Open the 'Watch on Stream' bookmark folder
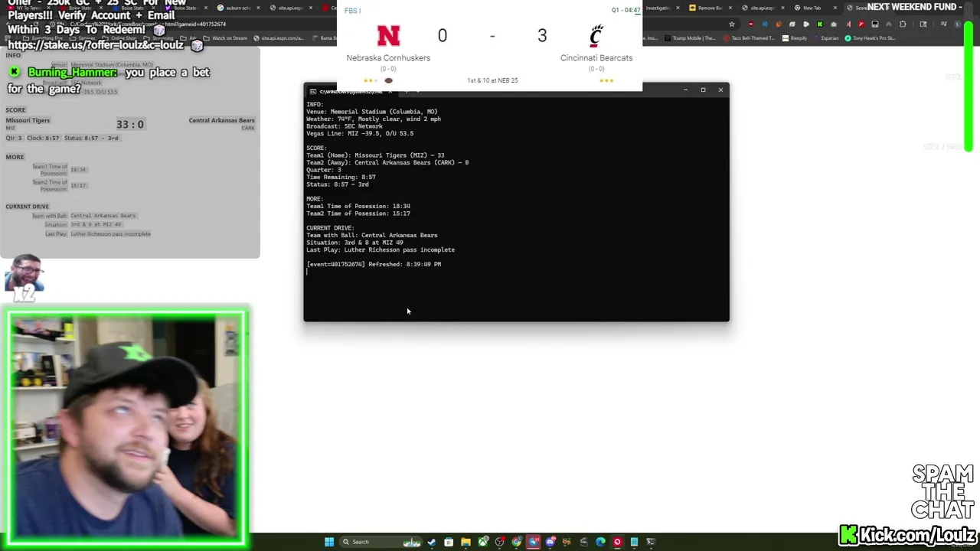This screenshot has width=980, height=551. 226,38
